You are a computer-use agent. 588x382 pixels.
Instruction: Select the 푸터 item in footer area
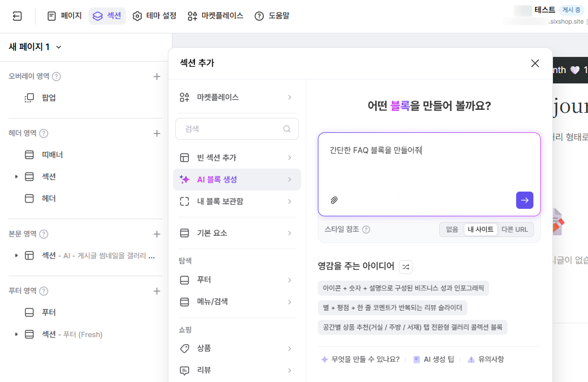point(49,312)
